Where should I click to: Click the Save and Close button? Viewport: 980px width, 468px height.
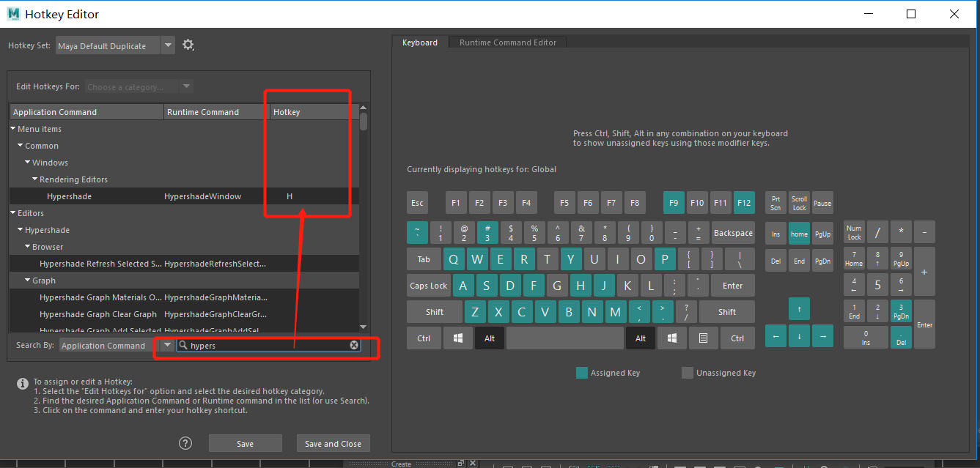(333, 443)
